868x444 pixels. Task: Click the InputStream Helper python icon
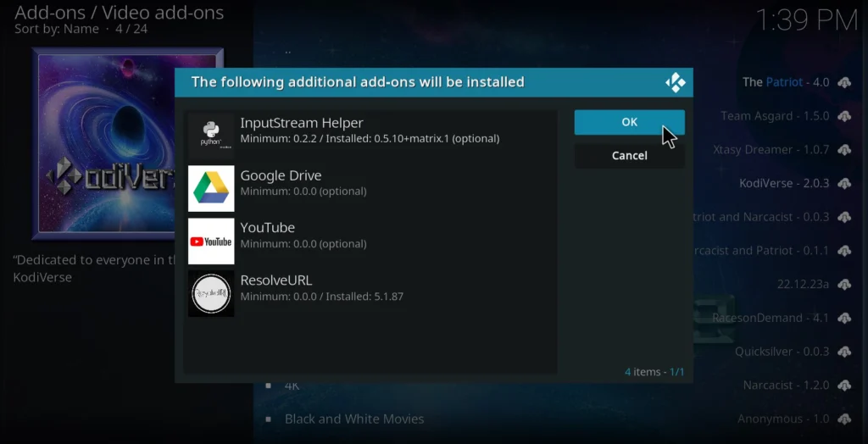click(x=211, y=136)
